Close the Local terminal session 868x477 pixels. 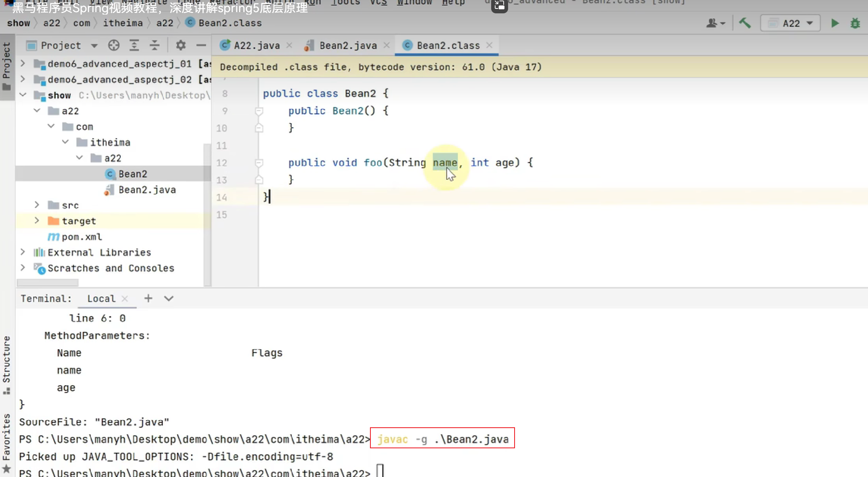click(125, 299)
